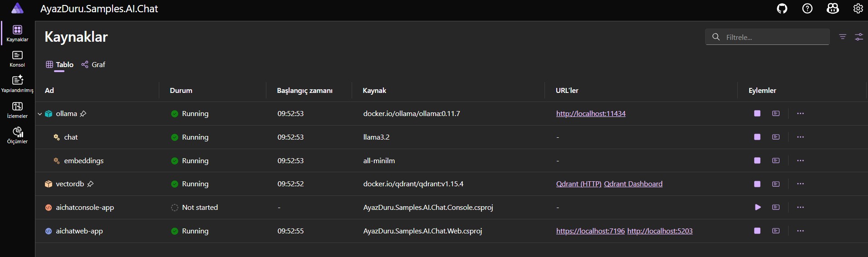Image resolution: width=868 pixels, height=257 pixels.
Task: Open more actions menu for embeddings
Action: pyautogui.click(x=800, y=160)
